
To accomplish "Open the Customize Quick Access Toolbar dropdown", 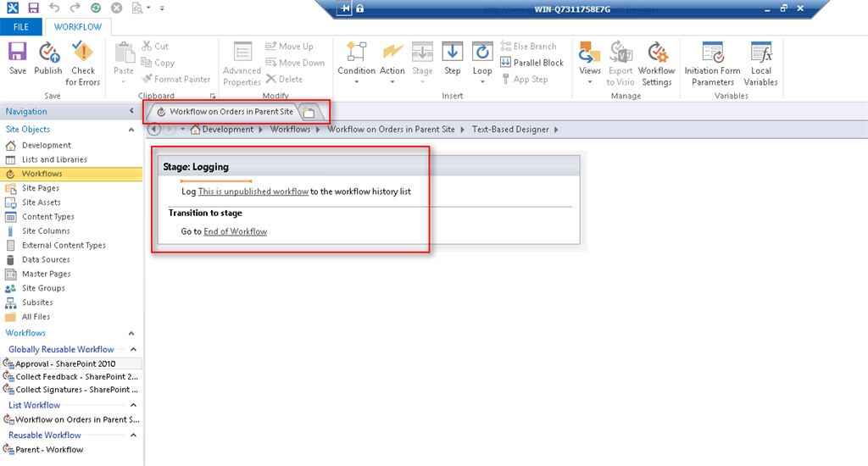I will pyautogui.click(x=162, y=8).
